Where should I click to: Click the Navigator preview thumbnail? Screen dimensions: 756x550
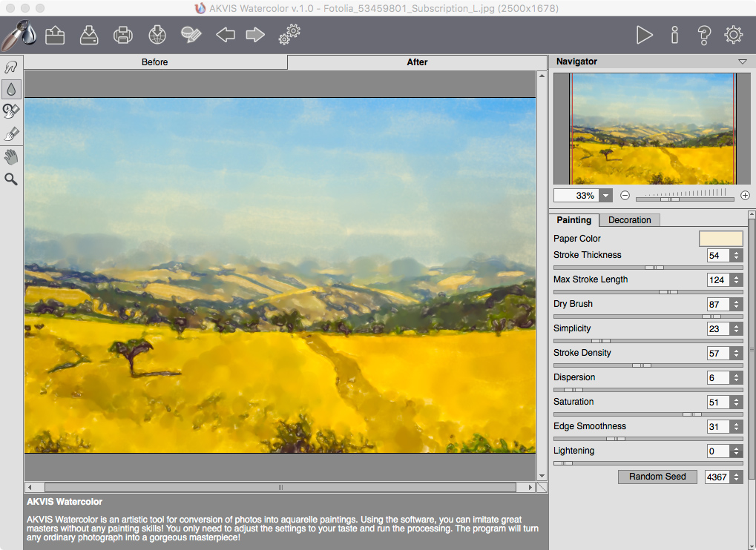tap(651, 129)
